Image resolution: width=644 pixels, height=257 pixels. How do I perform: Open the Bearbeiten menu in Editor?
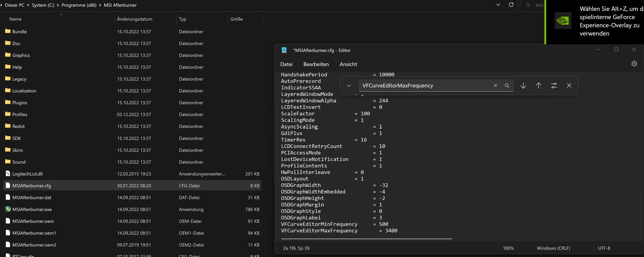[316, 64]
